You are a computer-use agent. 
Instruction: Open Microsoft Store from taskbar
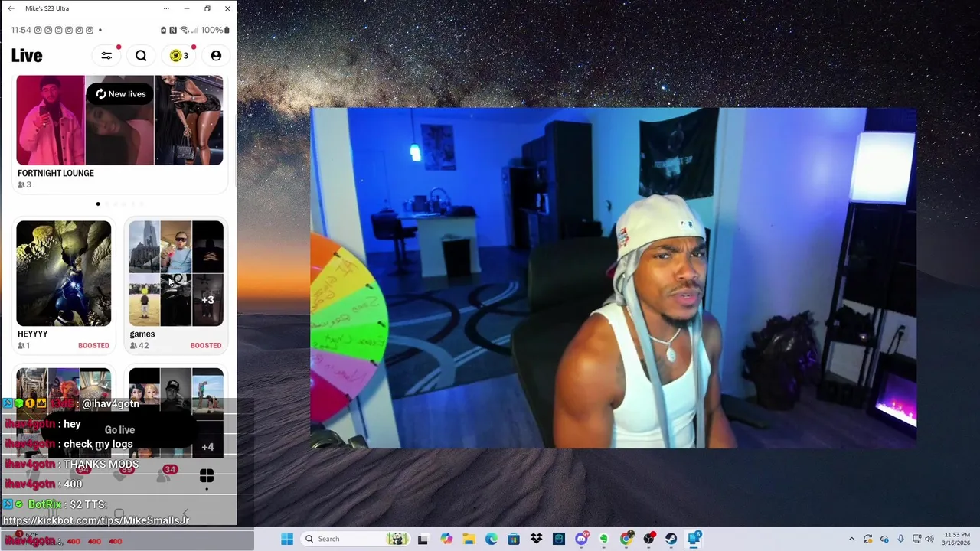[514, 539]
